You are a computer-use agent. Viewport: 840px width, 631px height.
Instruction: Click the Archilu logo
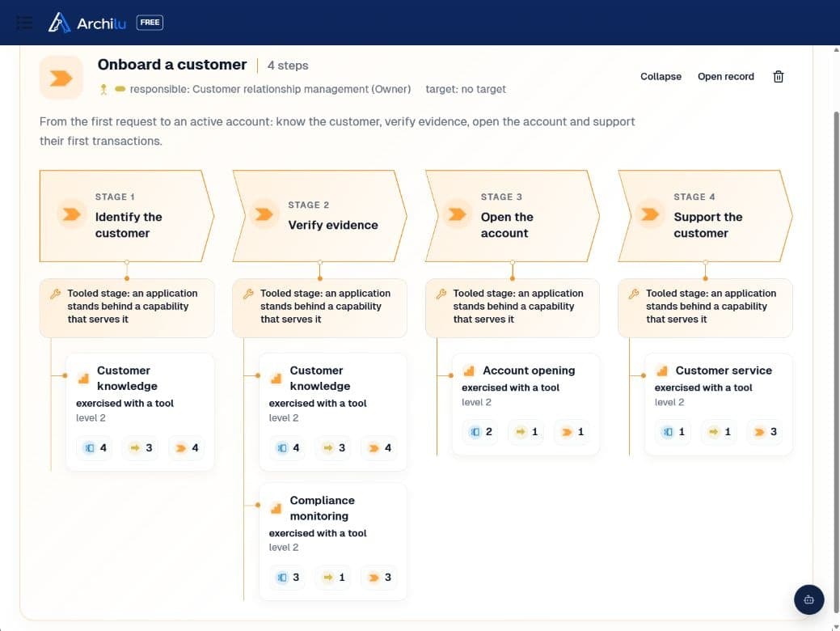tap(87, 23)
